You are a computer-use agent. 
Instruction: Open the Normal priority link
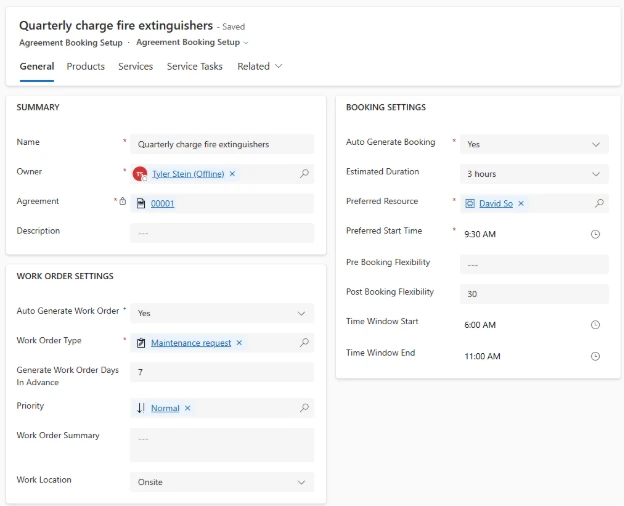coord(165,408)
